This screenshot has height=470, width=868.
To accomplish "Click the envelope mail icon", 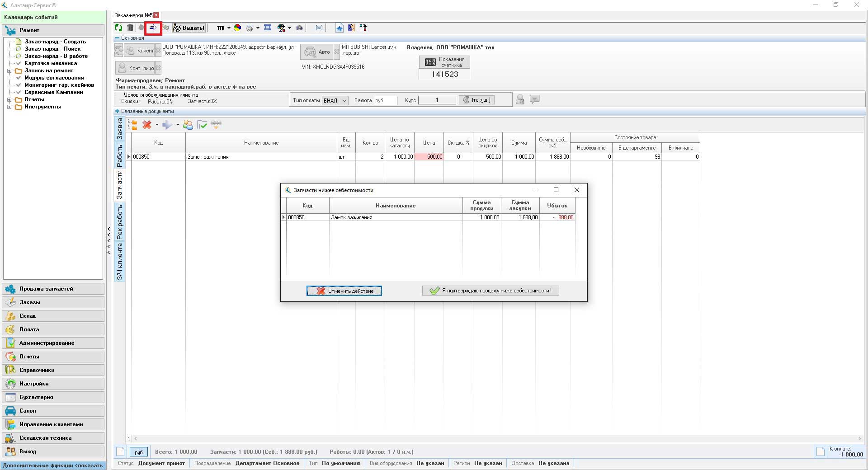I will (319, 28).
